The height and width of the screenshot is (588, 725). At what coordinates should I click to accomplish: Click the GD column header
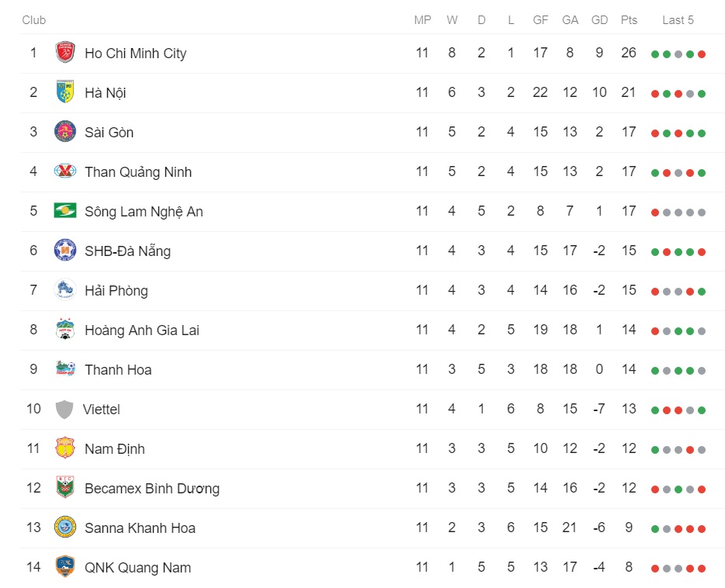coord(599,20)
